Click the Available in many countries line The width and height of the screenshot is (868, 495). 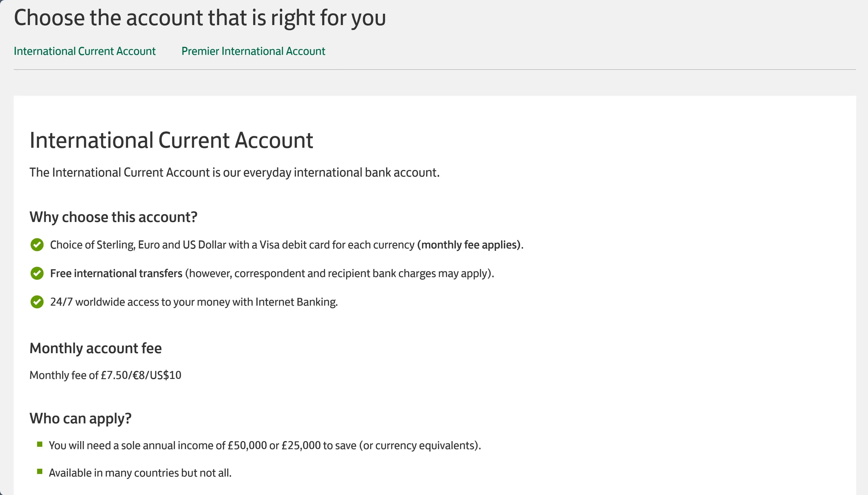(x=140, y=473)
